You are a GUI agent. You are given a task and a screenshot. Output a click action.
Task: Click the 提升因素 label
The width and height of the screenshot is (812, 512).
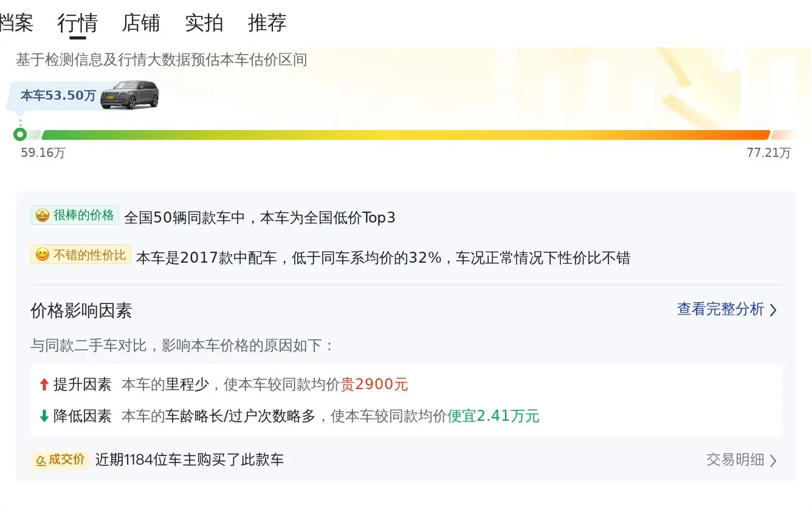click(x=83, y=384)
